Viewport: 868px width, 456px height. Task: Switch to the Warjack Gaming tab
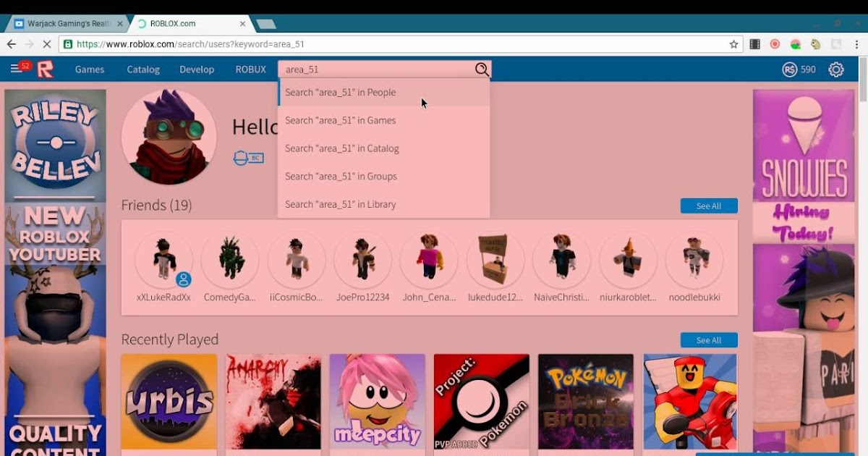(68, 24)
